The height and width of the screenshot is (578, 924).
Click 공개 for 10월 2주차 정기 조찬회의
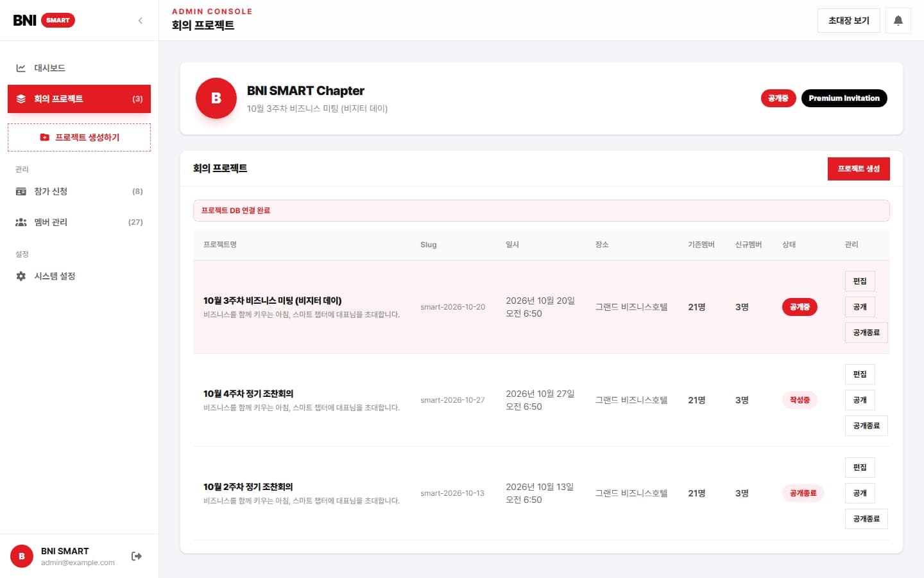[860, 493]
